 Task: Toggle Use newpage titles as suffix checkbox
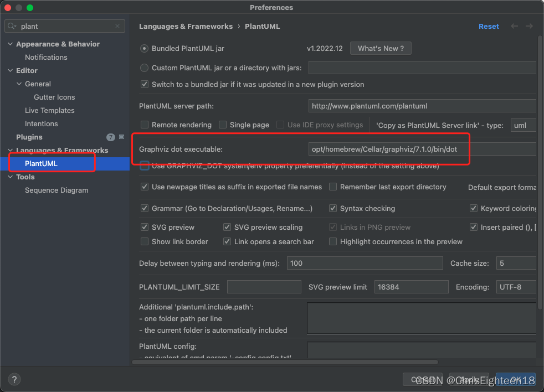tap(145, 187)
